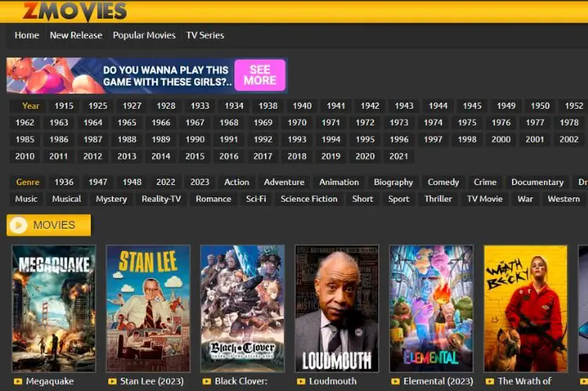Viewport: 588px width, 391px height.
Task: Open the TV Series menu
Action: pyautogui.click(x=205, y=35)
